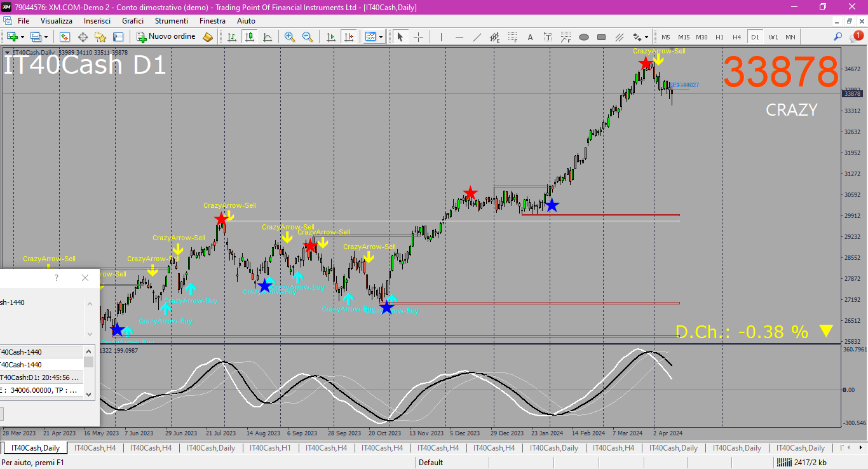Select the Fibonacci arc tool
Viewport: 868px width, 469px height.
coord(566,37)
